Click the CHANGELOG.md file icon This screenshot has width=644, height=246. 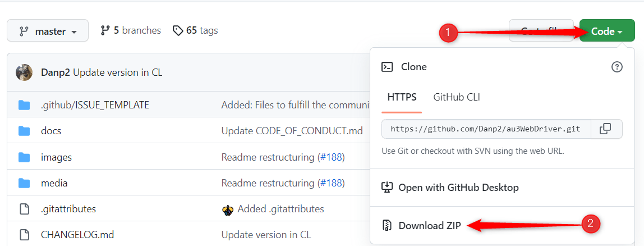point(24,235)
